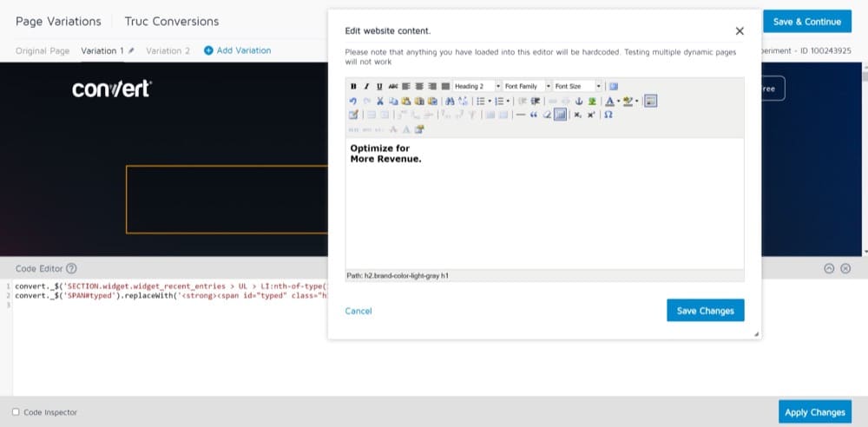Screen dimensions: 868x427
Task: Apply italic formatting
Action: pyautogui.click(x=366, y=87)
